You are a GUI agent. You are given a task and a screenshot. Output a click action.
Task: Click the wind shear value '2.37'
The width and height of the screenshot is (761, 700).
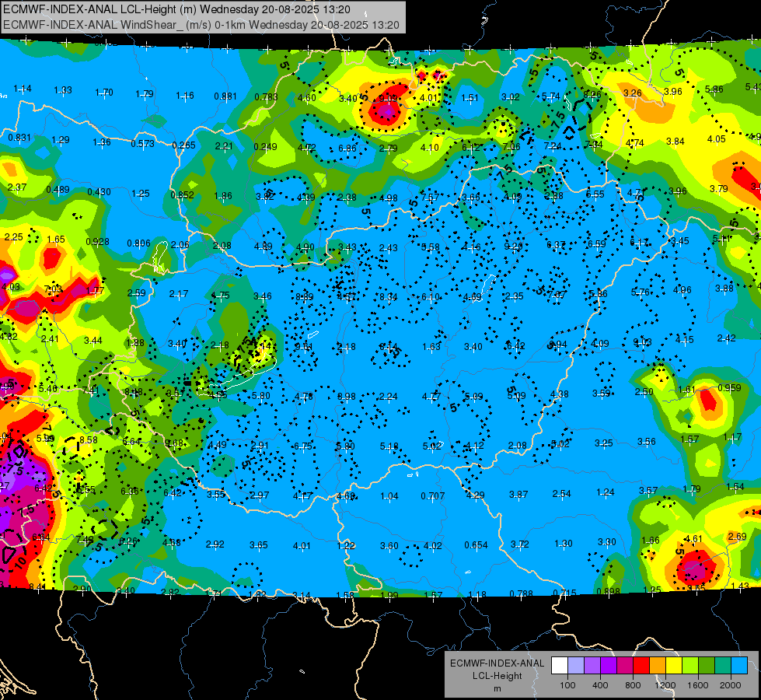[x=17, y=187]
